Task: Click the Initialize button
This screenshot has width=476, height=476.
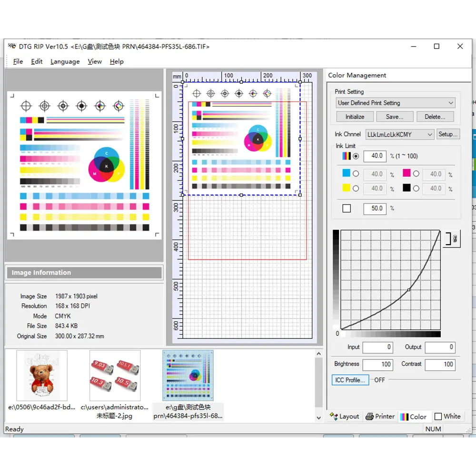Action: point(355,117)
